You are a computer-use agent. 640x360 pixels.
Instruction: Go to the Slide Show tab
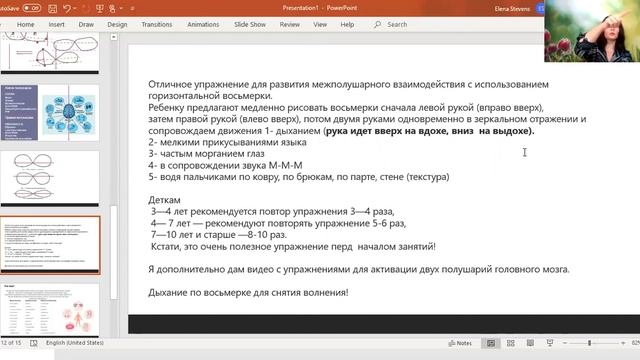(250, 24)
